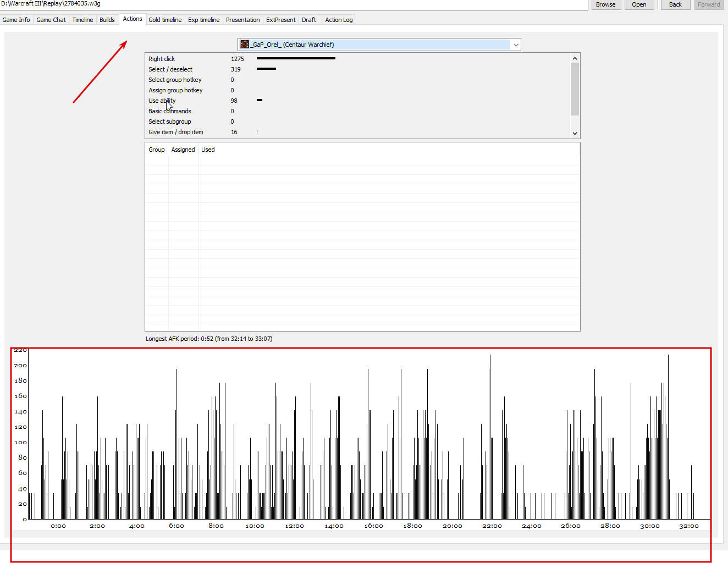Select the 'Select group hotkey' row

[x=358, y=80]
